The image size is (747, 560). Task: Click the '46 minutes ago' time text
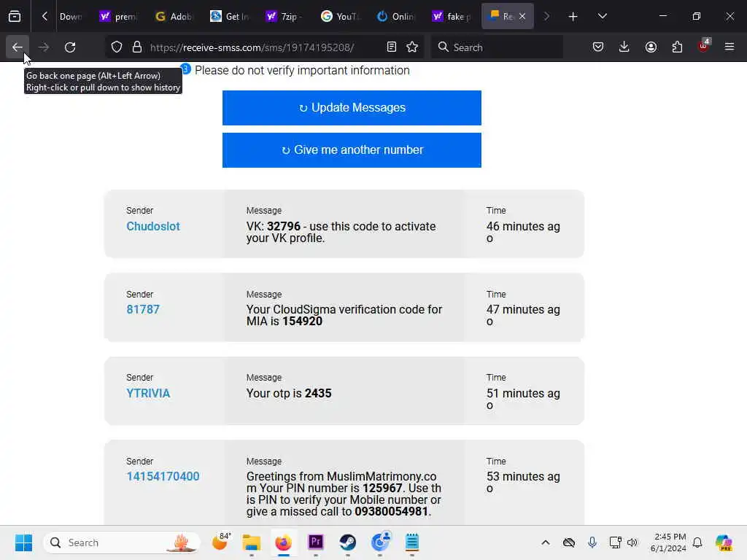click(x=523, y=232)
